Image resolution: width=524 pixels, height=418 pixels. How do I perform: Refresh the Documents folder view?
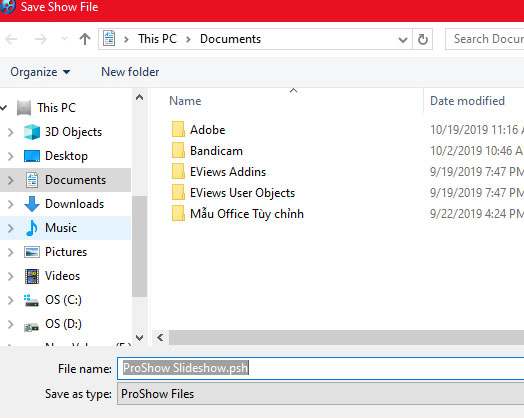pos(423,39)
